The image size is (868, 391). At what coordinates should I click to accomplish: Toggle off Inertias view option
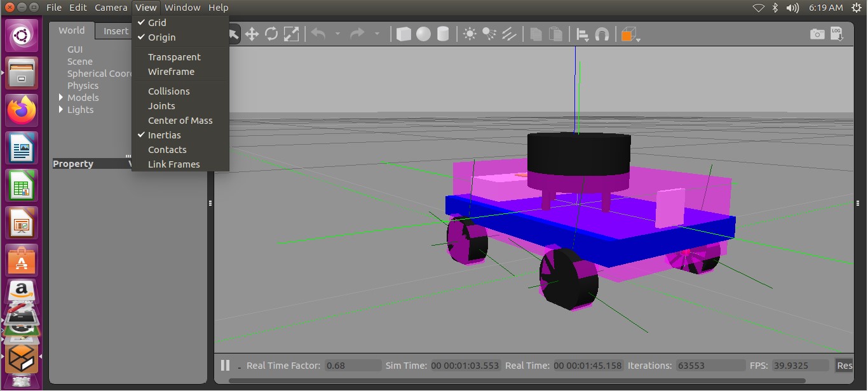[164, 135]
